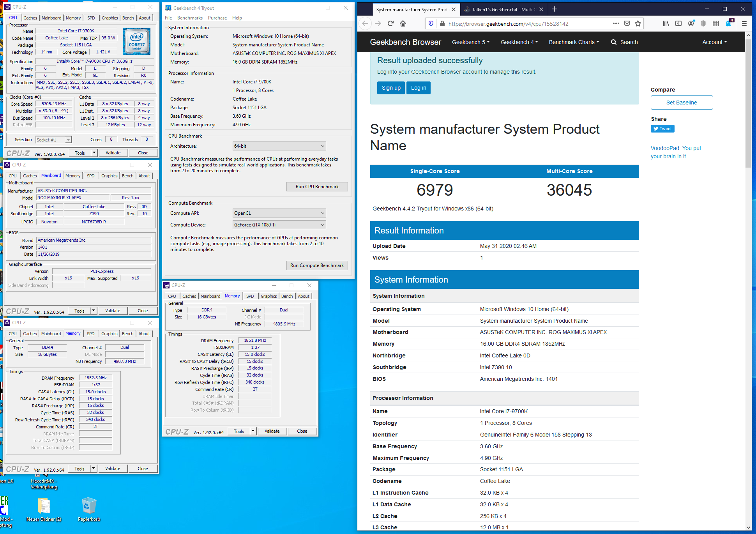
Task: Click the Tweet share button
Action: (x=662, y=129)
